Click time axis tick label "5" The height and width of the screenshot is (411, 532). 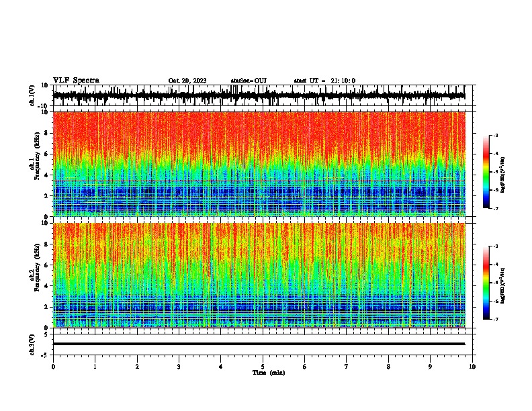click(x=263, y=367)
